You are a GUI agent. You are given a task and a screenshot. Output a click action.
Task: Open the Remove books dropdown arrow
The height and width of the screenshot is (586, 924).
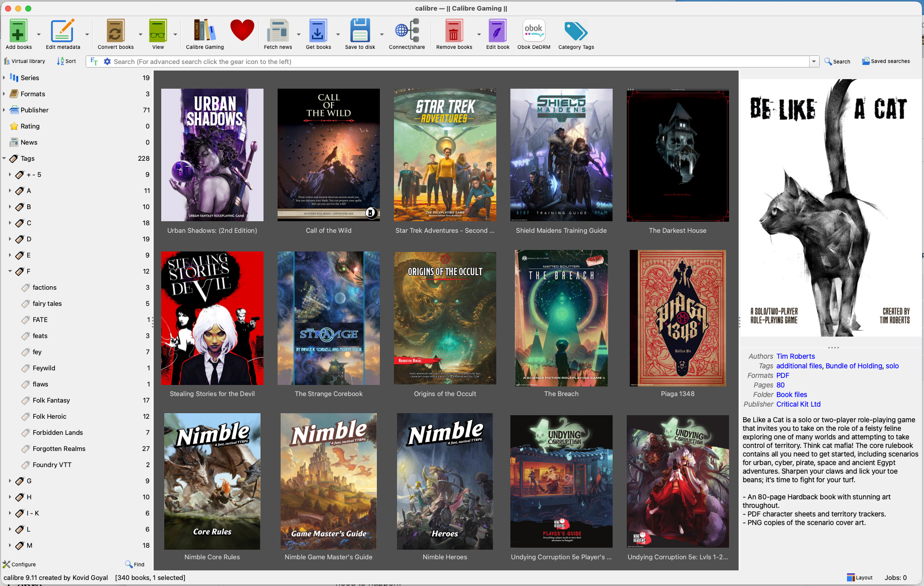click(479, 34)
